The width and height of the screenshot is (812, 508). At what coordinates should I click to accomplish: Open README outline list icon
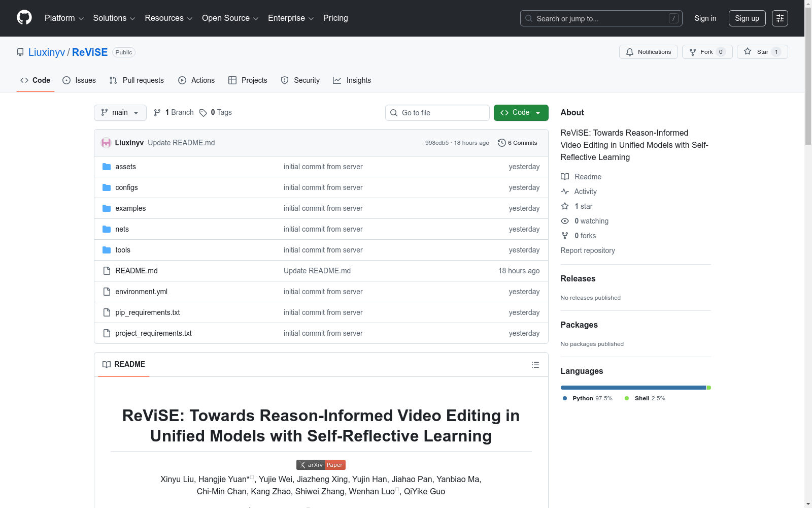click(535, 365)
